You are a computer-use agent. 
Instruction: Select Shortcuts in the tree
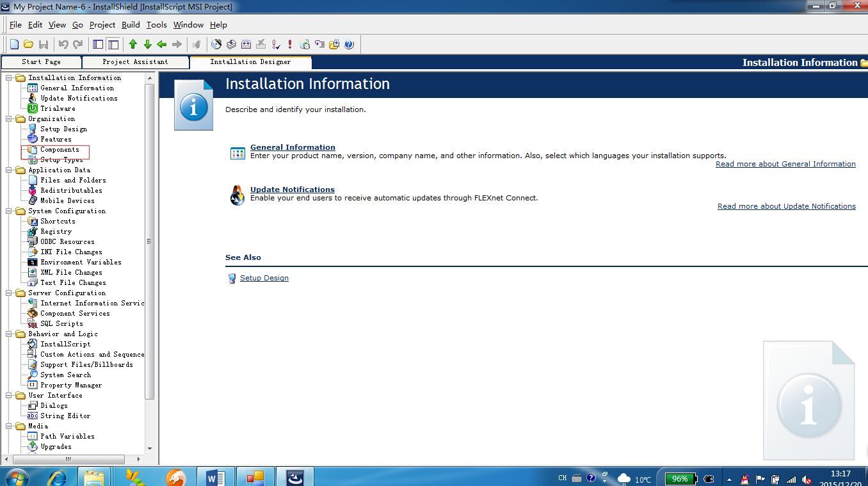(58, 222)
